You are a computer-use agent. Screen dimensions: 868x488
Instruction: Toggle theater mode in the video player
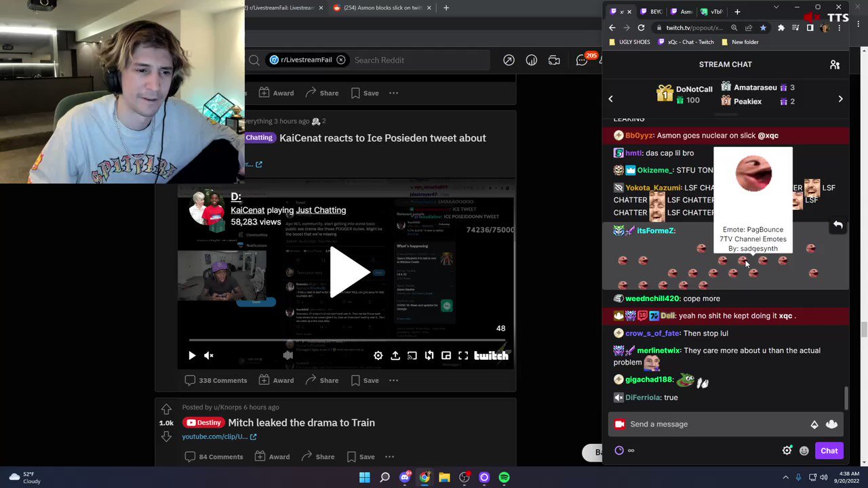pos(446,355)
